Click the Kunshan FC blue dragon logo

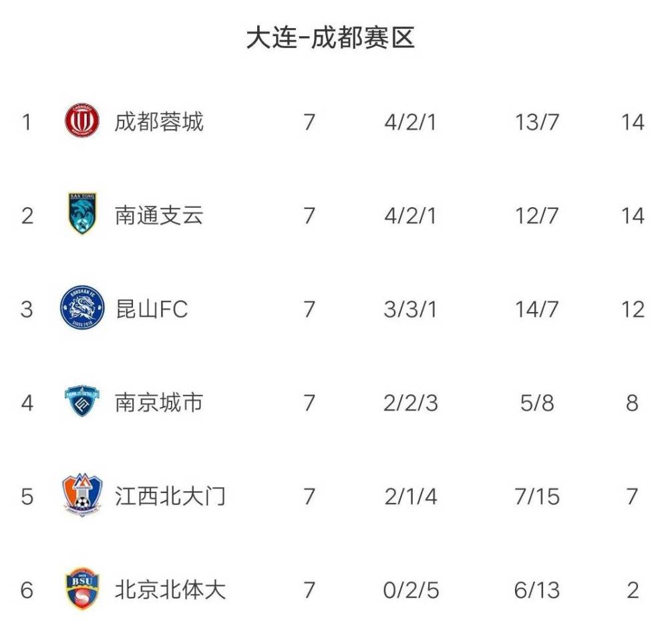click(82, 308)
